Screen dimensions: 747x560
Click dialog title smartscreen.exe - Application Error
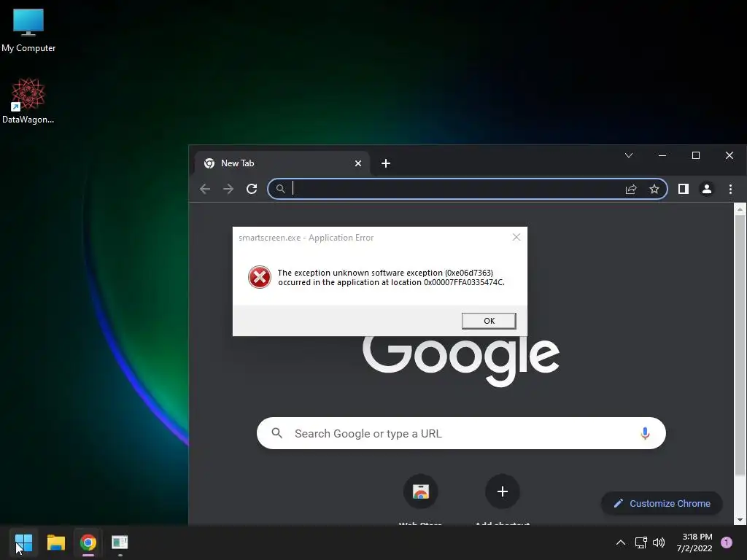[x=306, y=238]
